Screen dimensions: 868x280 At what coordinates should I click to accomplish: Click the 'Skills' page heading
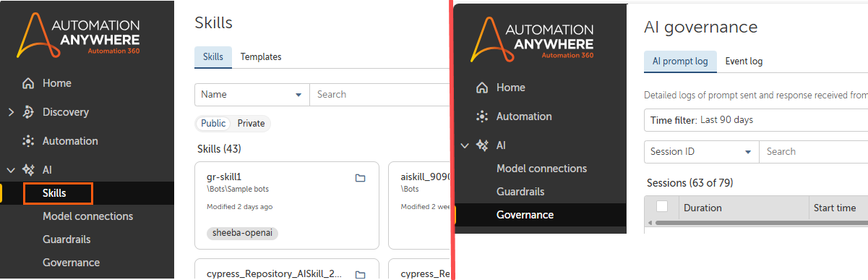click(214, 22)
